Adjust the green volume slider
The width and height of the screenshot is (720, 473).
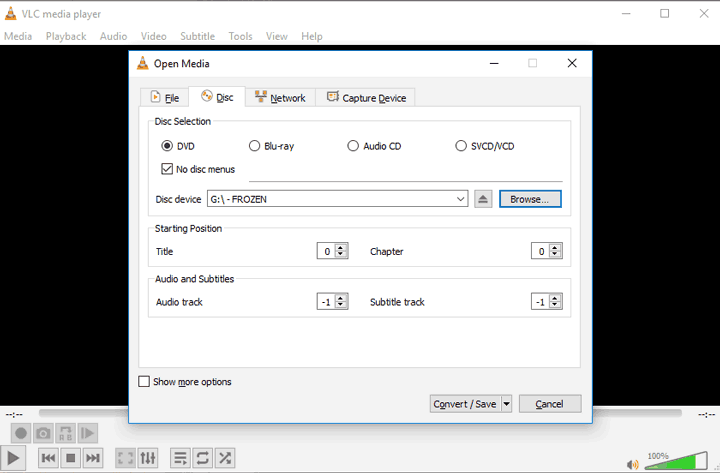(676, 461)
